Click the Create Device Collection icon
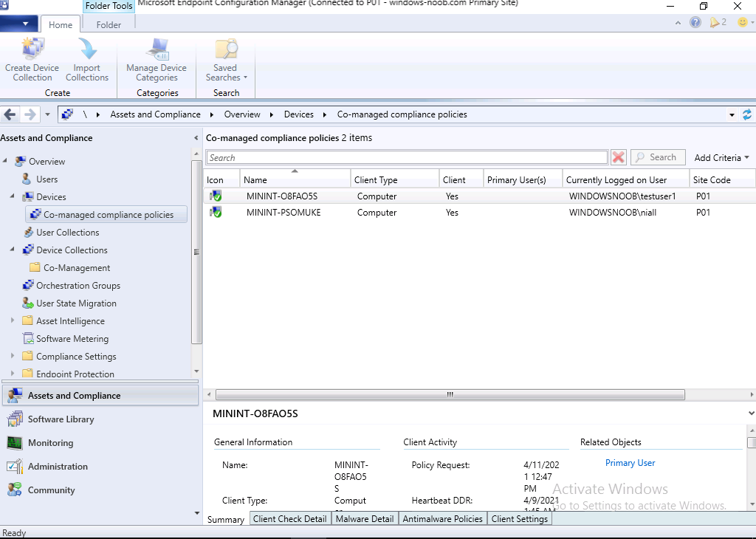 coord(32,49)
